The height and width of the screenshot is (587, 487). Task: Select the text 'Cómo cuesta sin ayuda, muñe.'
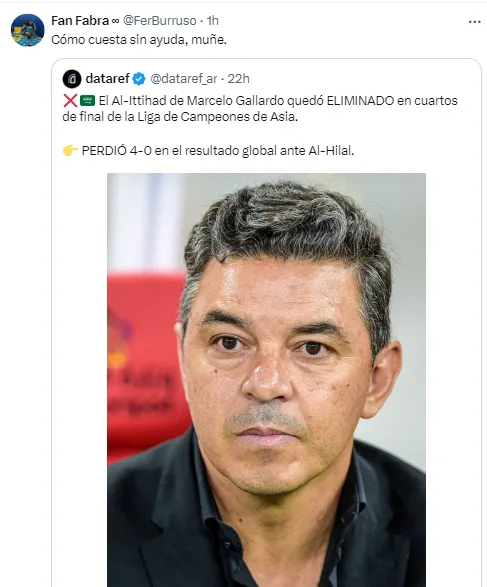139,39
